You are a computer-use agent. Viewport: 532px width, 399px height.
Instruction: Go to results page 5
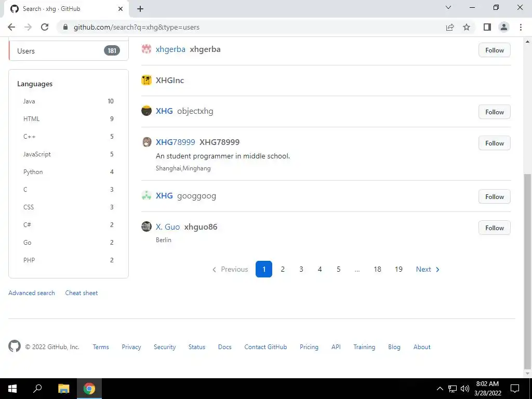tap(338, 269)
